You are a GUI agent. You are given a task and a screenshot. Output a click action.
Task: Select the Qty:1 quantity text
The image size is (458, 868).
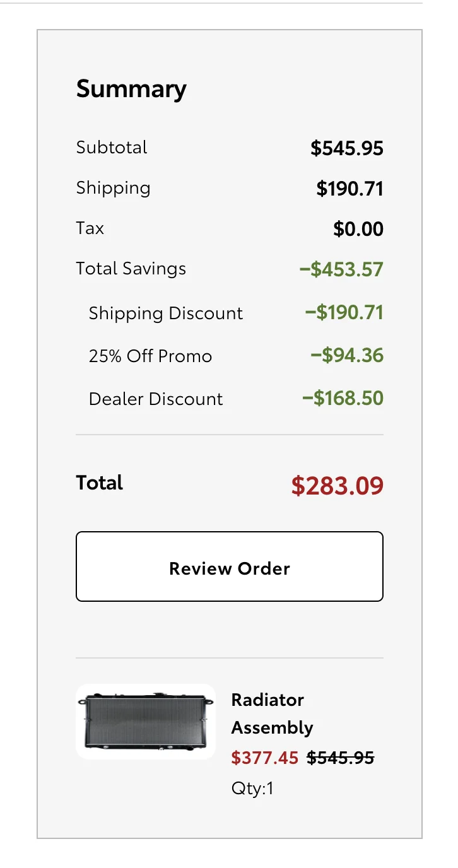coord(252,789)
